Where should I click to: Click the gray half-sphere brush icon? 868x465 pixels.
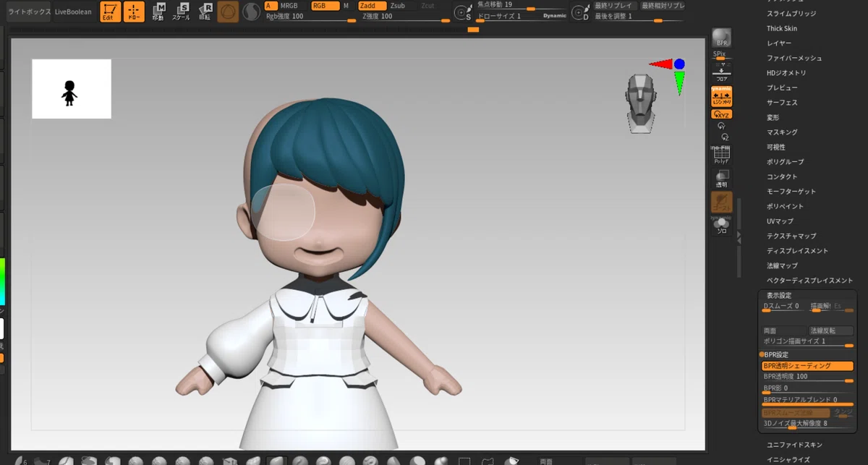250,12
